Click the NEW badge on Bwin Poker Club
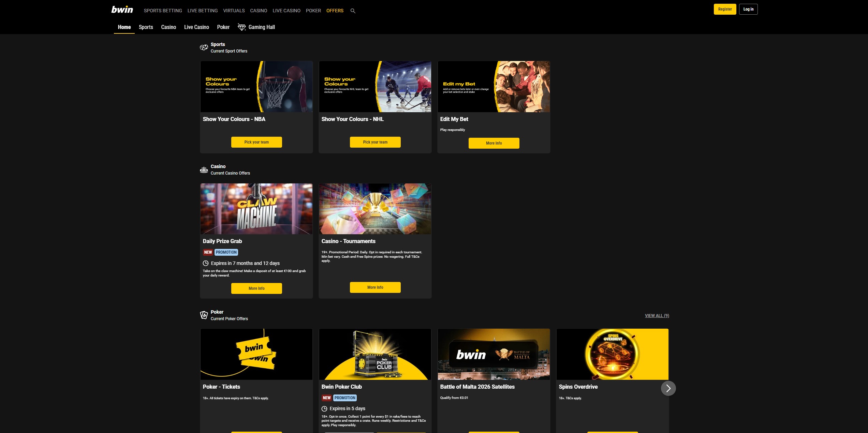The image size is (868, 433). pos(327,398)
